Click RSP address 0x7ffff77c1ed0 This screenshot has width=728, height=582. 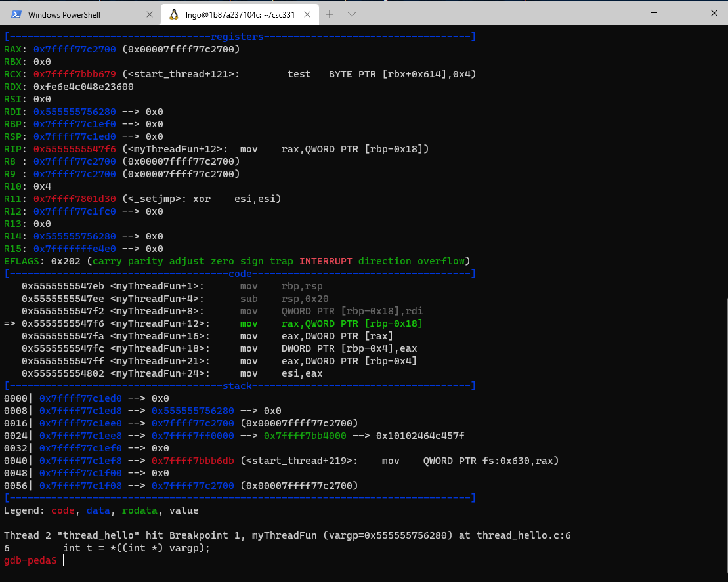(x=75, y=137)
